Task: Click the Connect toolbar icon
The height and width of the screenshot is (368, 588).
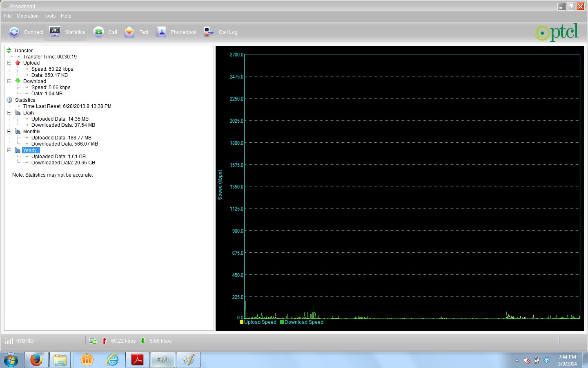Action: pos(14,32)
